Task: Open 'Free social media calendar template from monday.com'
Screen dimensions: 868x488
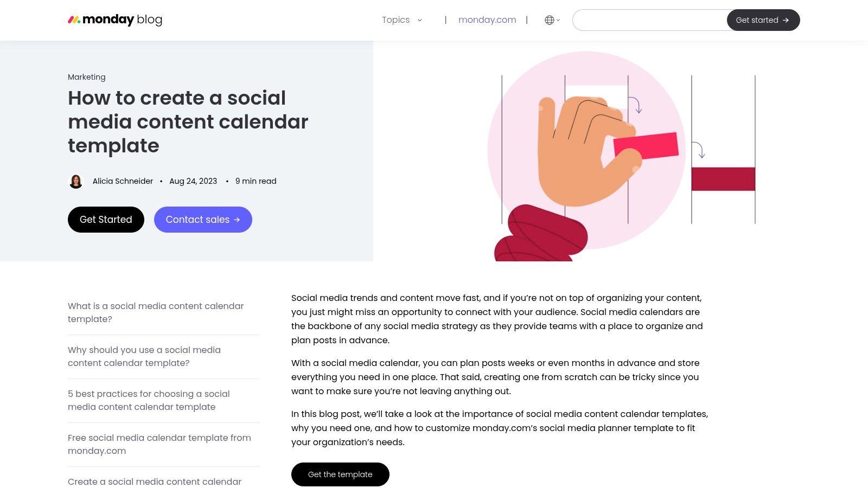Action: (x=159, y=444)
